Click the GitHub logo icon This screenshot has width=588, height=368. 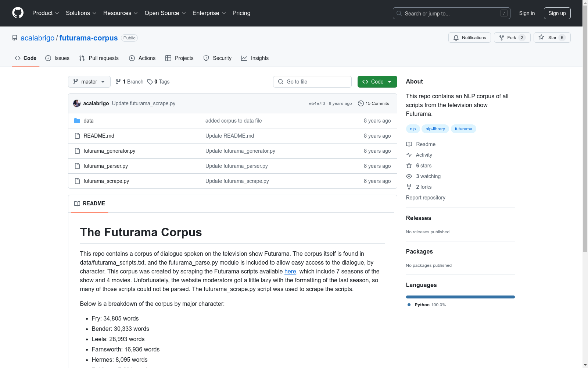(18, 13)
